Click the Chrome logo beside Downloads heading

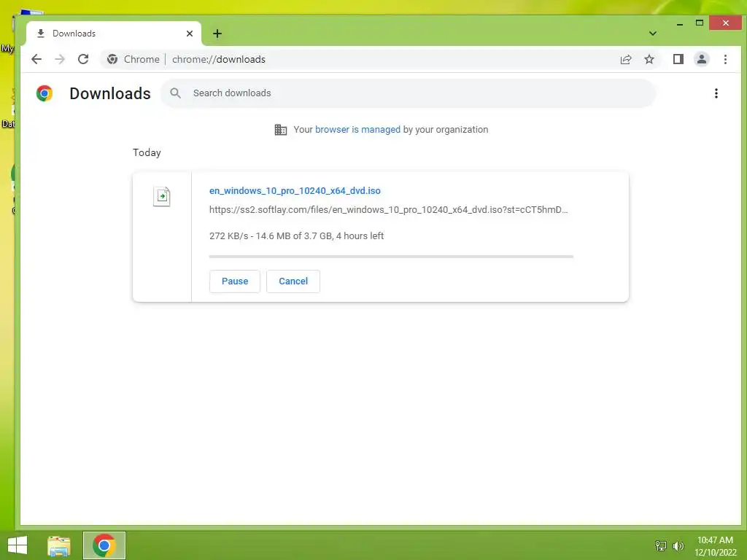point(44,93)
